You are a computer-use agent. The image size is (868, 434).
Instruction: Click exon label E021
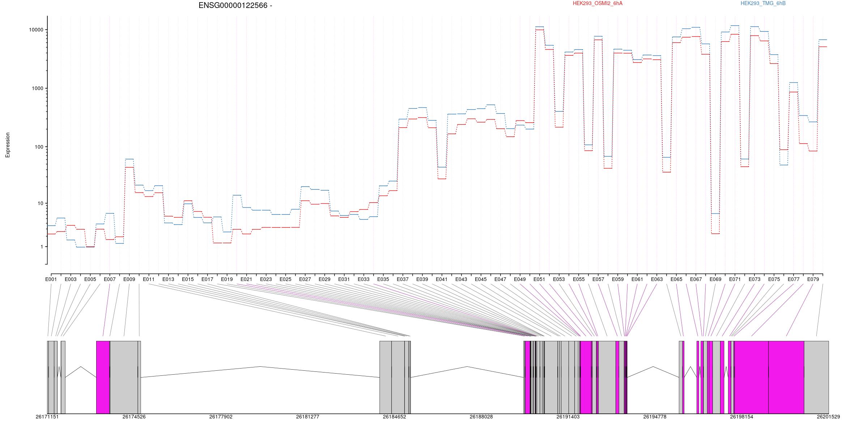(x=246, y=279)
